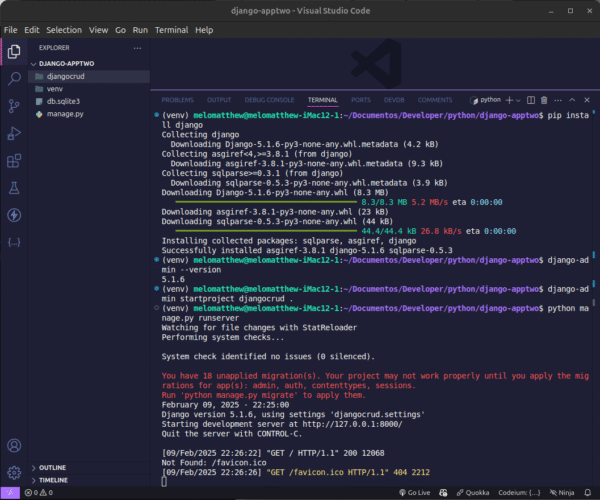Open the Explorer view in activity bar
Image resolution: width=600 pixels, height=500 pixels.
[x=14, y=52]
